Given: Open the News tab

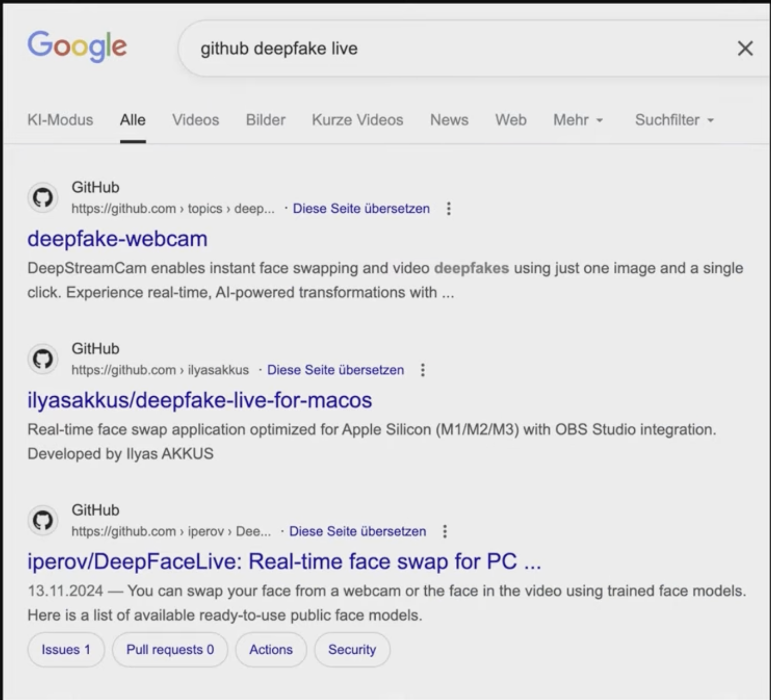Looking at the screenshot, I should (x=449, y=120).
